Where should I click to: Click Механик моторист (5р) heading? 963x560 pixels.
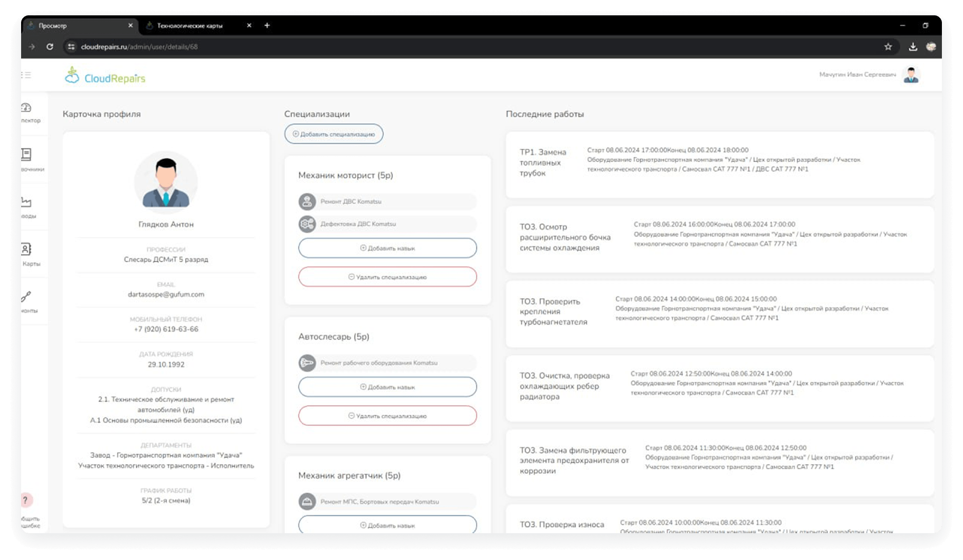point(345,175)
